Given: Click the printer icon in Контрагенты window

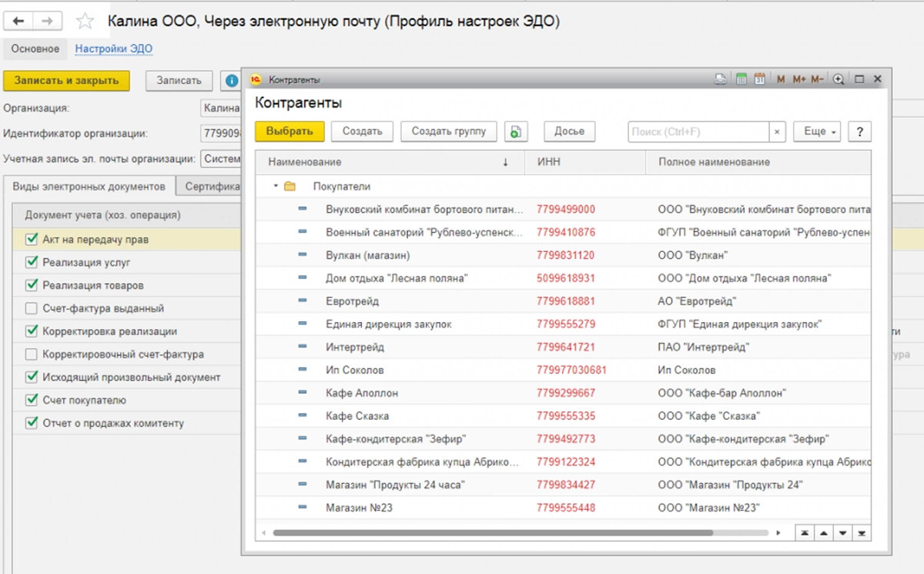Looking at the screenshot, I should coord(721,79).
